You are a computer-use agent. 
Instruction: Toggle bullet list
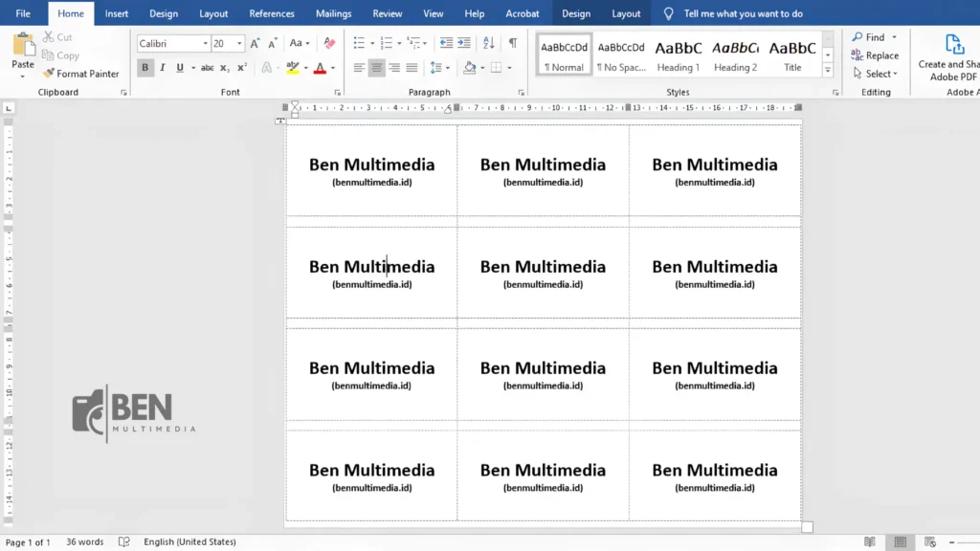click(x=359, y=43)
